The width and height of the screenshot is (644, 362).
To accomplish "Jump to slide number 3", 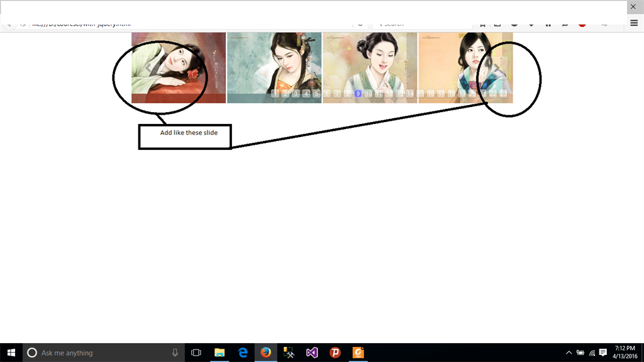I will click(x=296, y=94).
